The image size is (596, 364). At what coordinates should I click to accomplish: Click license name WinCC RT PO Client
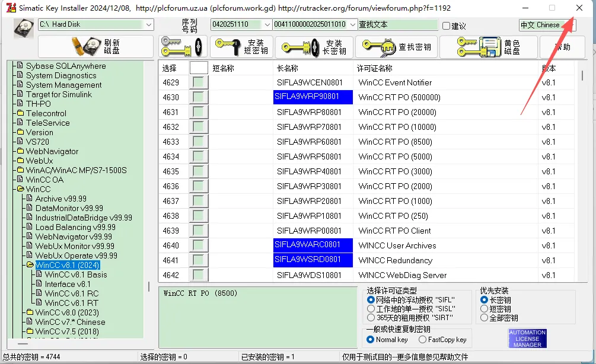[x=394, y=231]
